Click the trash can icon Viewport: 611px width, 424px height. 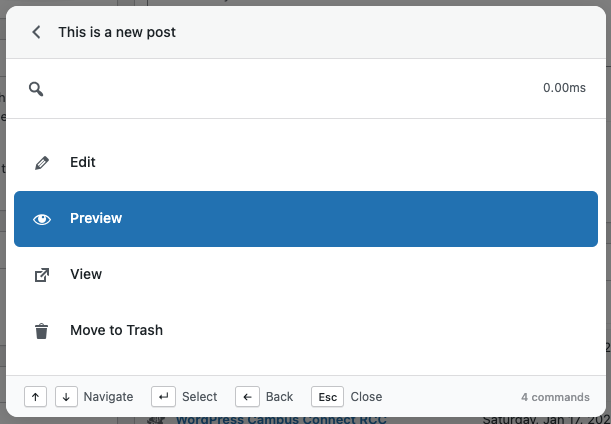pyautogui.click(x=42, y=331)
